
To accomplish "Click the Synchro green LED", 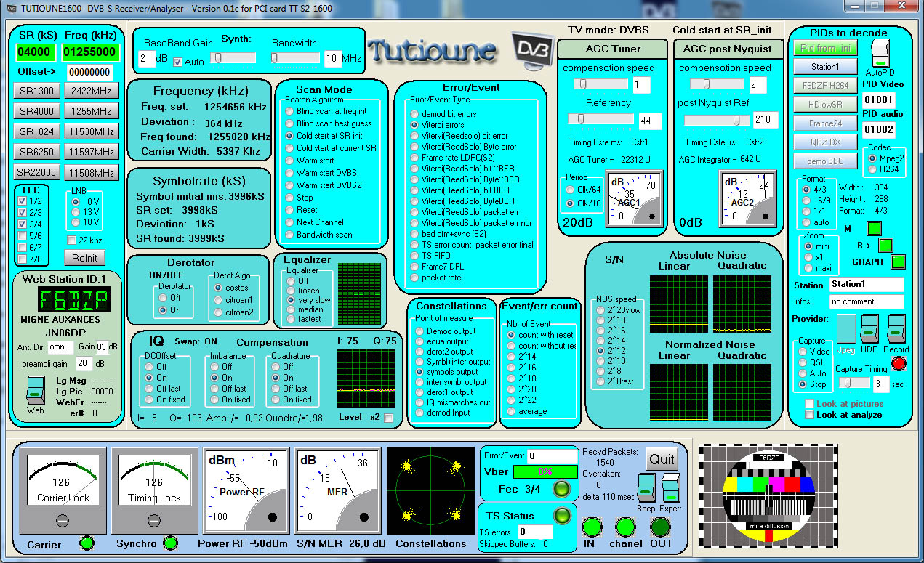I will click(x=170, y=543).
